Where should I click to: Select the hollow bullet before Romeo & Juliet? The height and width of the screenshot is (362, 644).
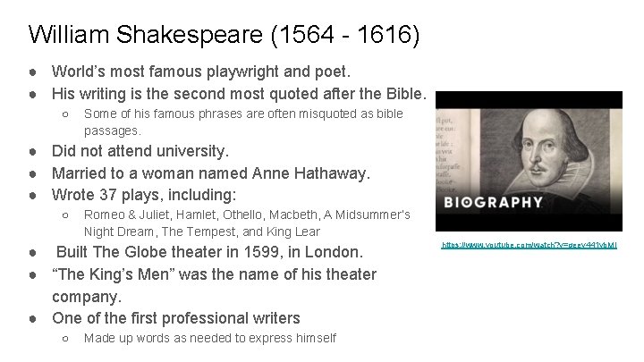(x=65, y=215)
